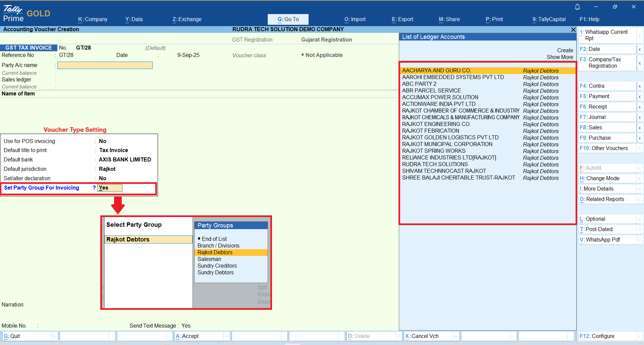Open the Go To menu
644x345 pixels.
click(x=288, y=19)
